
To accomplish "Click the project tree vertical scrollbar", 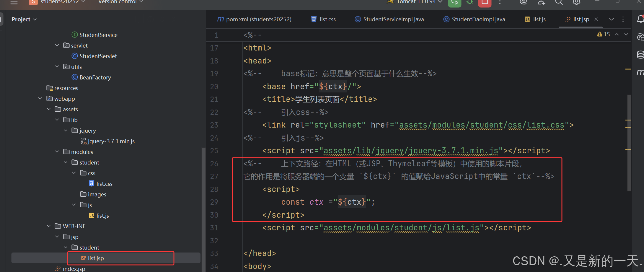I will [x=203, y=209].
